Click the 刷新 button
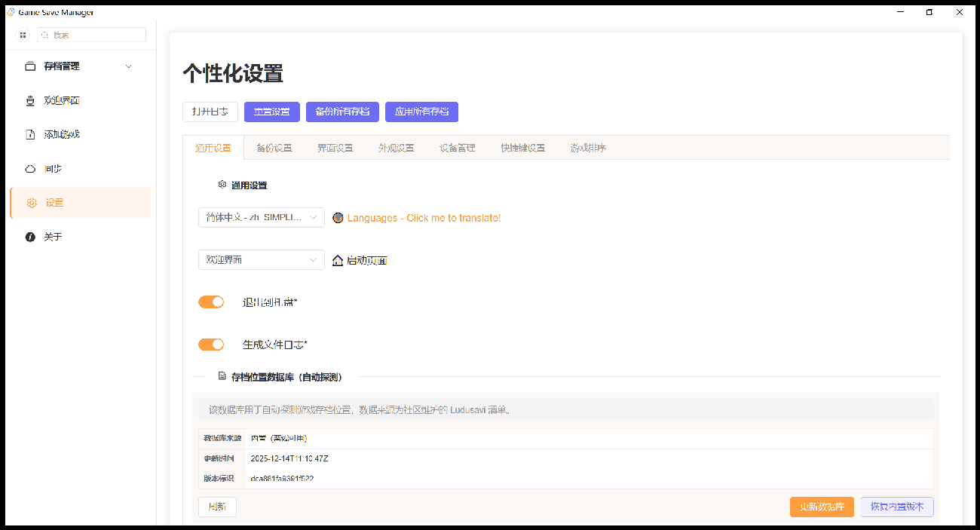 (x=217, y=507)
